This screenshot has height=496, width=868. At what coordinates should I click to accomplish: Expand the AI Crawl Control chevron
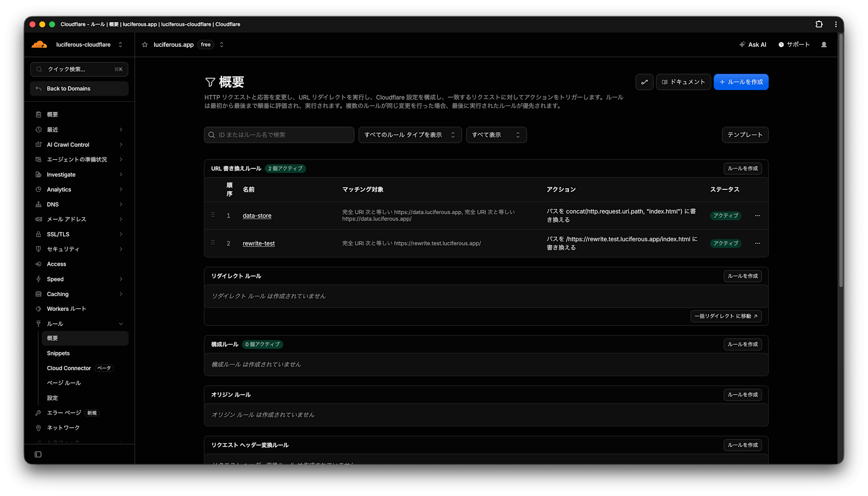click(121, 144)
